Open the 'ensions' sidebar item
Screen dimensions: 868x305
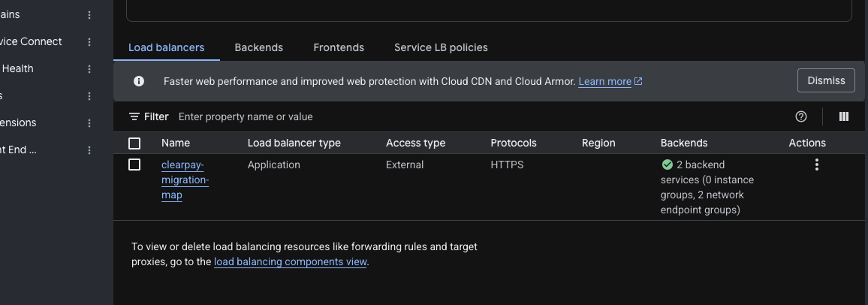coord(18,123)
